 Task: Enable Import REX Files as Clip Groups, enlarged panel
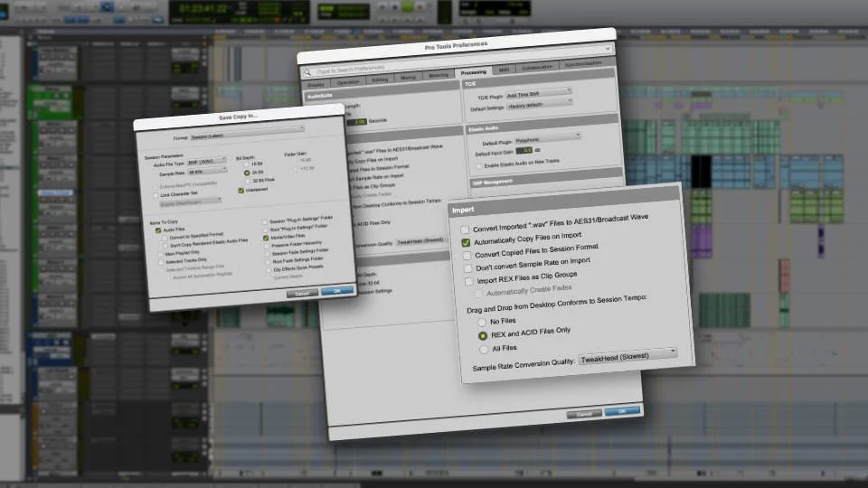tap(469, 282)
